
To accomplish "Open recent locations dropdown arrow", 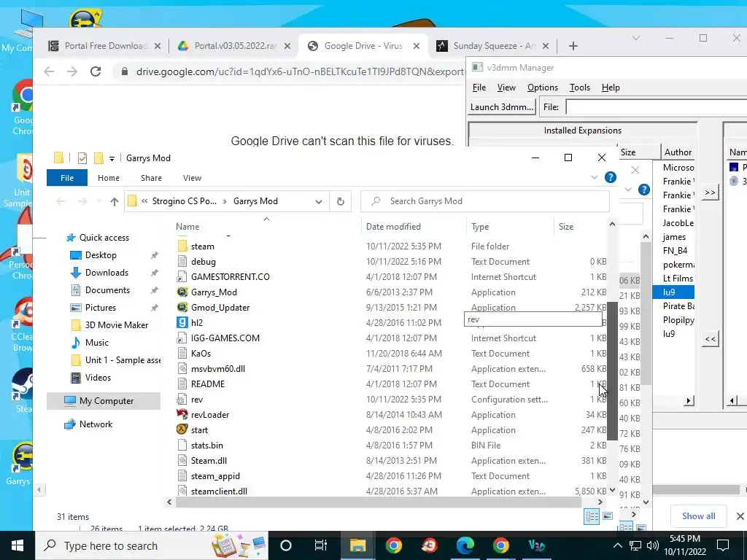I will [99, 201].
